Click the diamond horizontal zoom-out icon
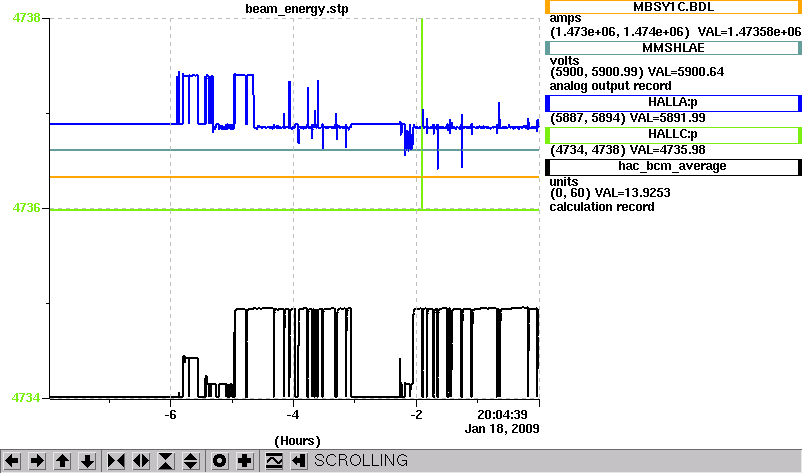Viewport: 802px width, 473px height. tap(141, 461)
